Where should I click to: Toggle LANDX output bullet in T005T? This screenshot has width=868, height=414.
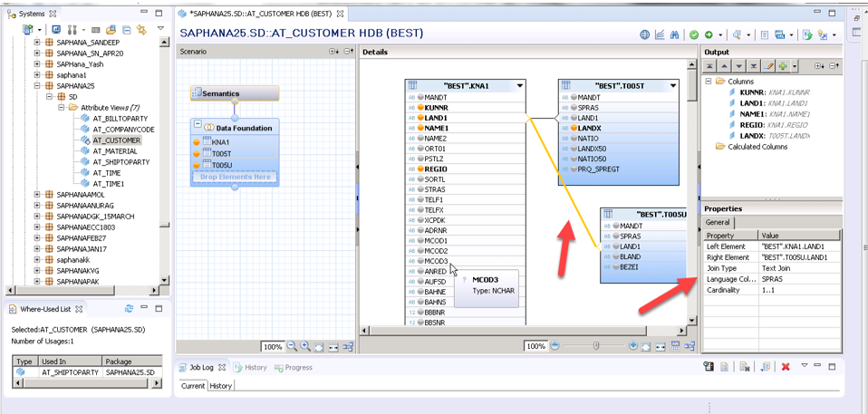574,128
